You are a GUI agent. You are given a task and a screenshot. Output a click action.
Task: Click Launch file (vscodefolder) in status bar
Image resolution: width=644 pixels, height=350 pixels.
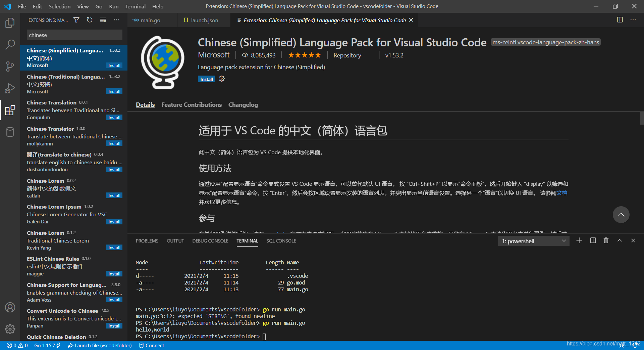(x=100, y=345)
